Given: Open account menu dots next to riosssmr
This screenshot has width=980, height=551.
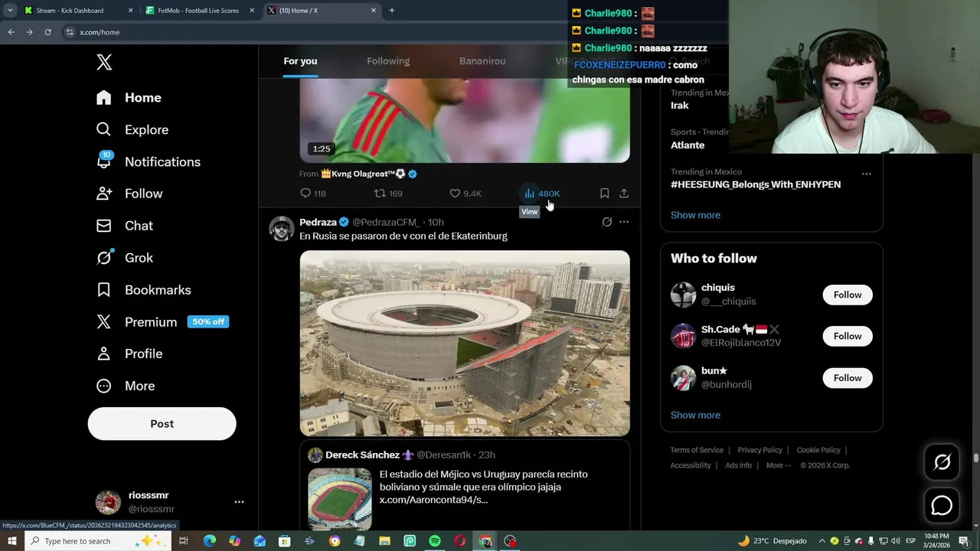Looking at the screenshot, I should point(239,502).
